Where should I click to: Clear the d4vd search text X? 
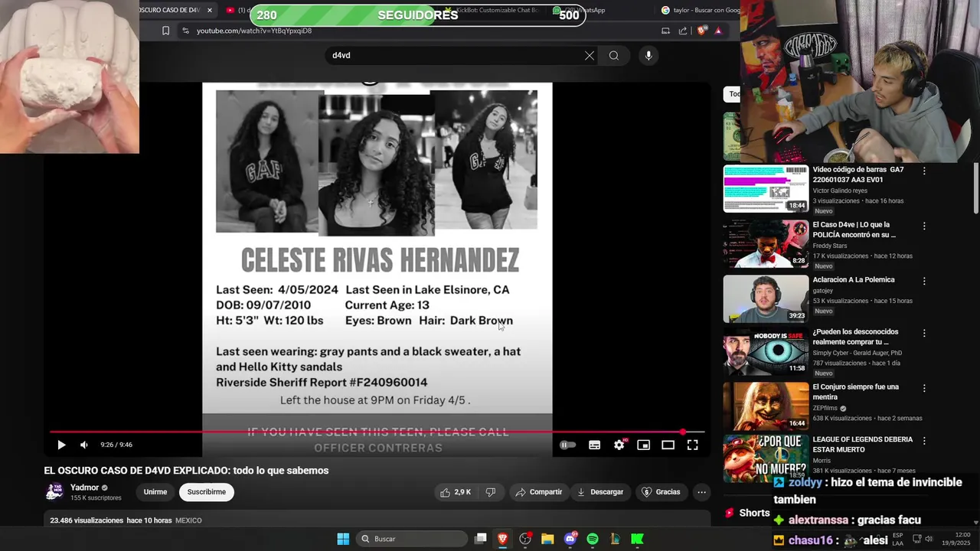(590, 55)
